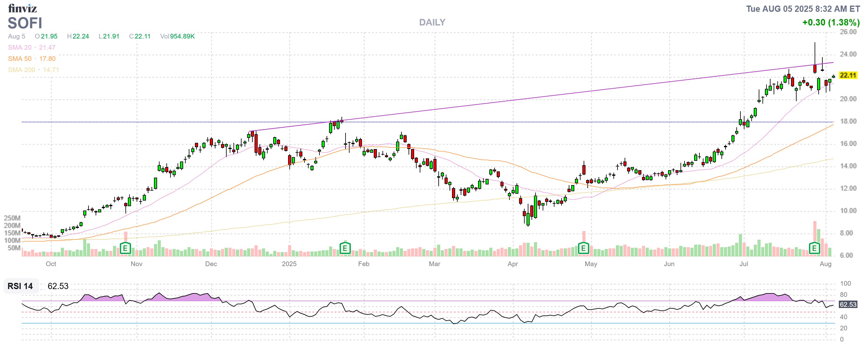Click the yellow 22.11 current price tag
This screenshot has width=868, height=349.
pyautogui.click(x=848, y=75)
